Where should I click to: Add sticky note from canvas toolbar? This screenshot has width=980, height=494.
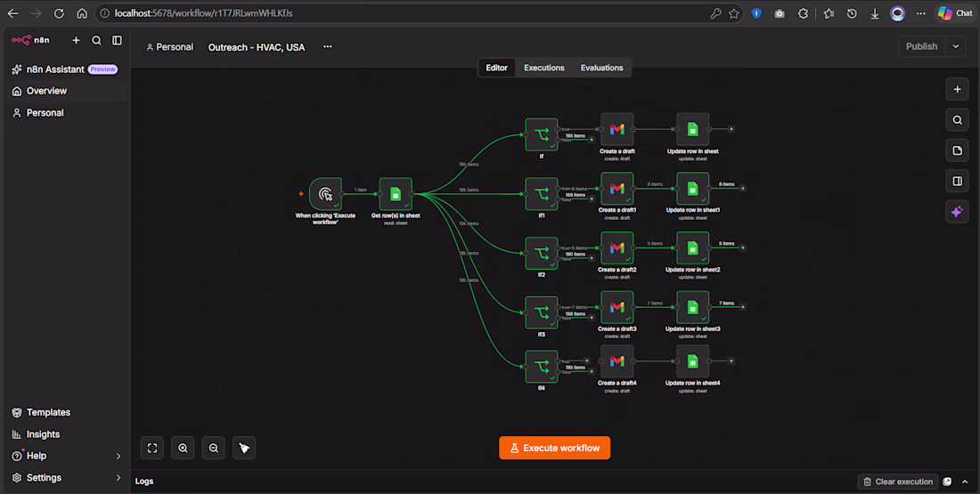957,150
